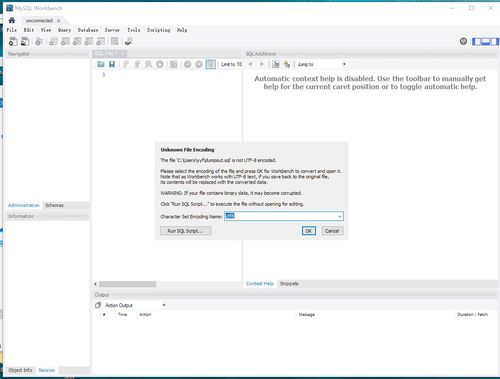Switch to the Schemas tab

pyautogui.click(x=54, y=205)
